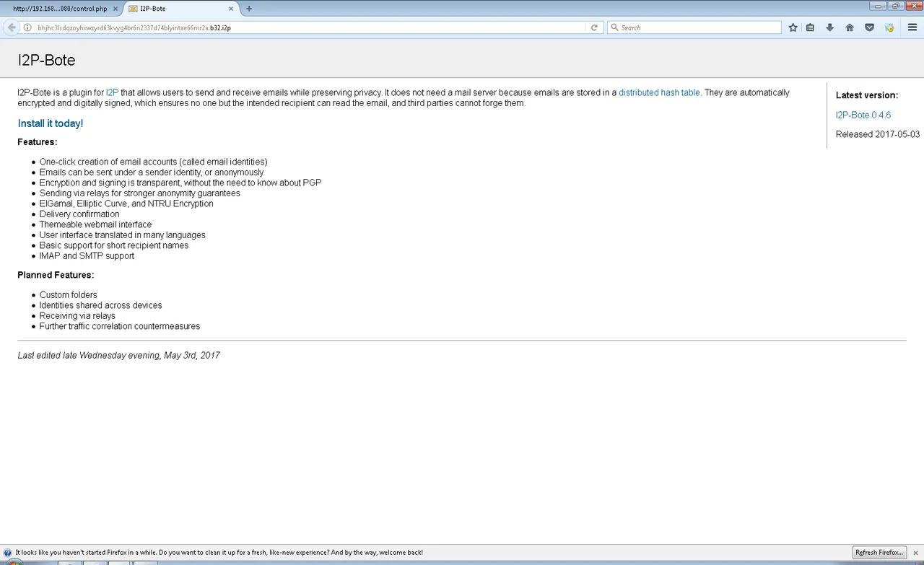Click 'Themeable webmail interface' item

pos(95,224)
